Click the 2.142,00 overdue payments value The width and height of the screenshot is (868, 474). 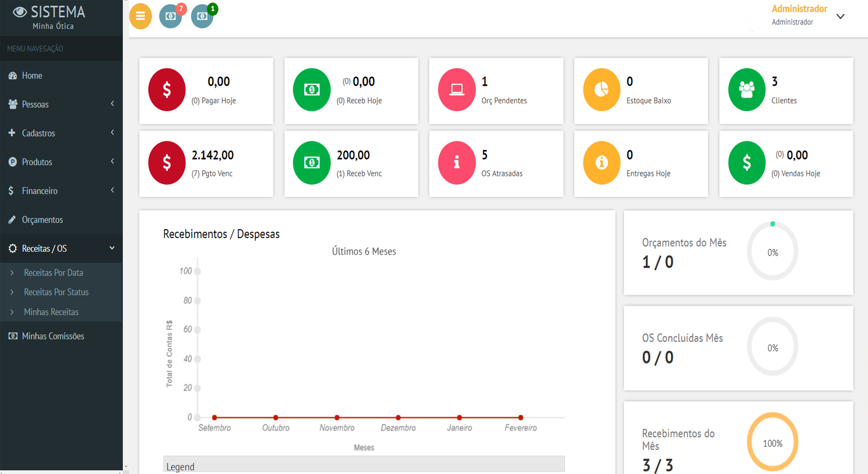(213, 155)
